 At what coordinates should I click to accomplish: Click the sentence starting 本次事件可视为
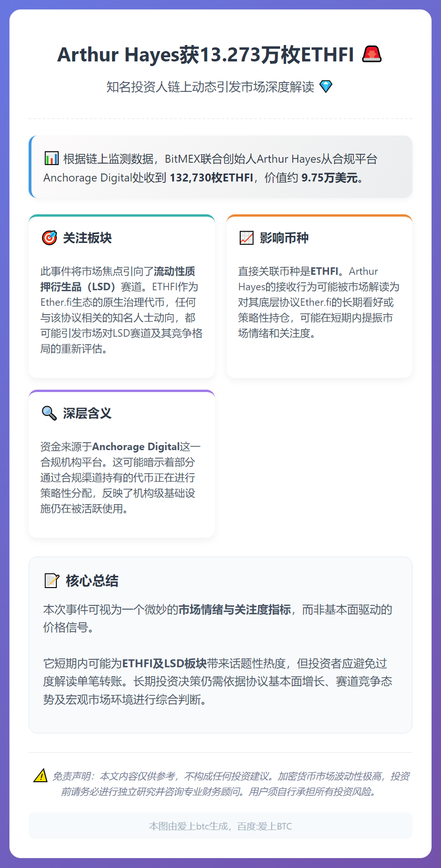(218, 619)
